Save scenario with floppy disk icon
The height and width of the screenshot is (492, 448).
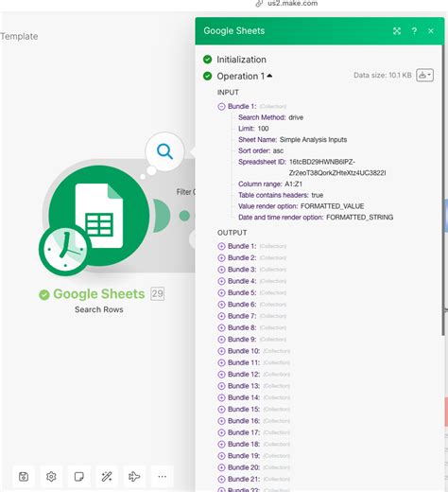point(24,477)
